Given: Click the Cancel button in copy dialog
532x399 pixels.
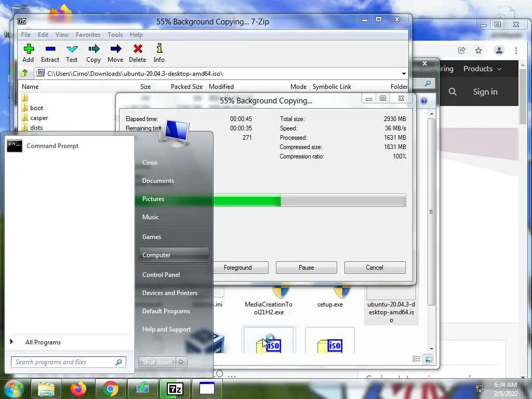Looking at the screenshot, I should point(375,268).
